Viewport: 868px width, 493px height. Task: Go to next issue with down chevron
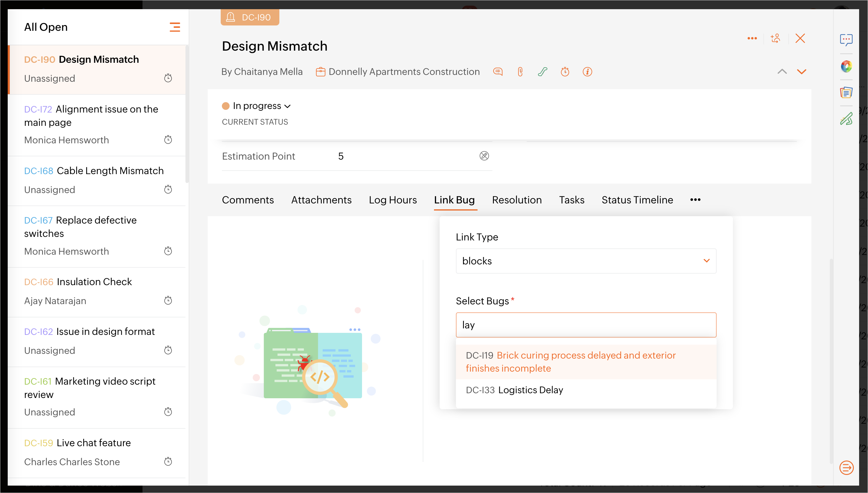click(x=801, y=71)
